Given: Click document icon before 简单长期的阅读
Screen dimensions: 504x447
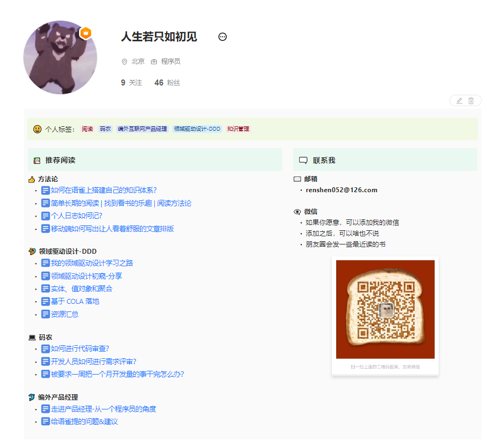Looking at the screenshot, I should click(x=45, y=203).
